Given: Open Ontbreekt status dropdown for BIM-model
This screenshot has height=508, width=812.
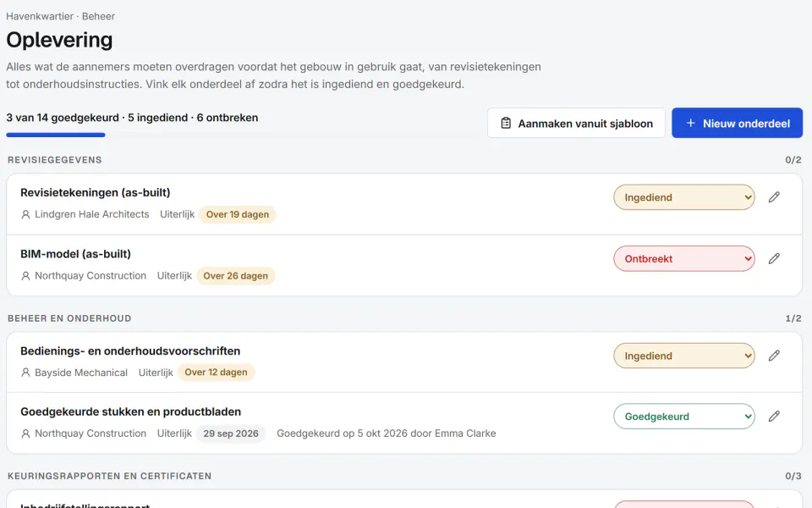Looking at the screenshot, I should tap(684, 258).
